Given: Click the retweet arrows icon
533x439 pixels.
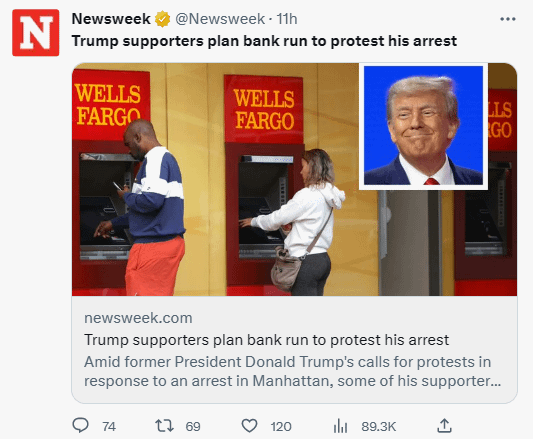Looking at the screenshot, I should [x=165, y=426].
